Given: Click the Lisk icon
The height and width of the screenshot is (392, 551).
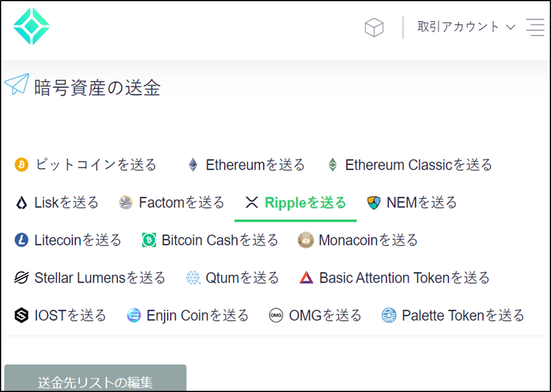Looking at the screenshot, I should [x=21, y=203].
